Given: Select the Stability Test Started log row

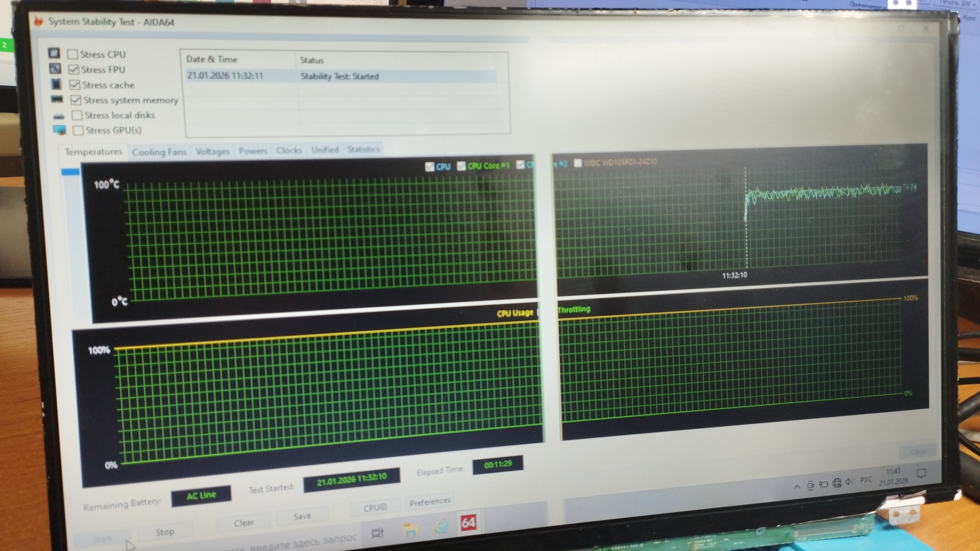Looking at the screenshot, I should (x=339, y=77).
